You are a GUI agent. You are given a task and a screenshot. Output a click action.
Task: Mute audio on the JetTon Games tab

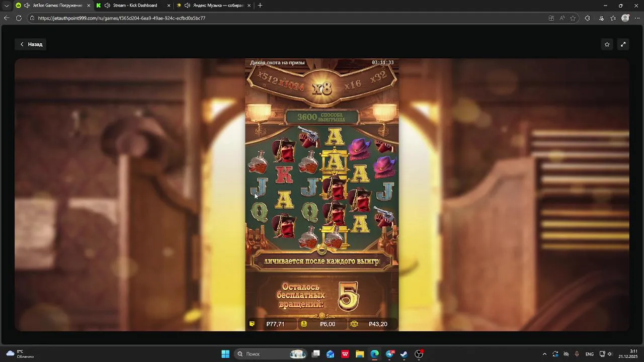[x=27, y=6]
